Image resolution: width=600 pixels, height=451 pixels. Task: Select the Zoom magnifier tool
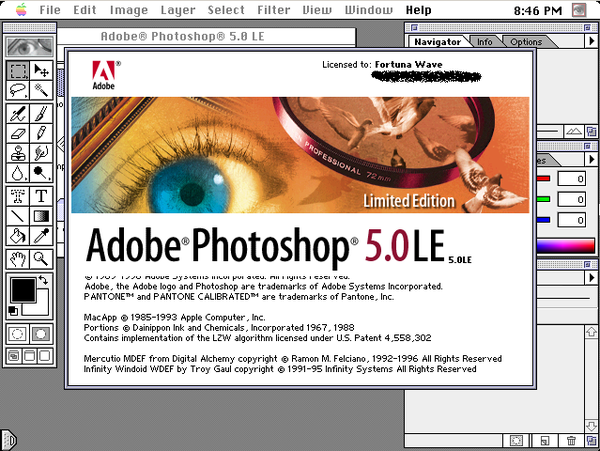(x=41, y=259)
